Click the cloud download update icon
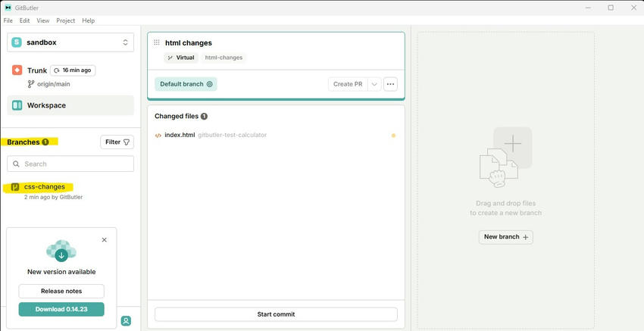 tap(61, 251)
